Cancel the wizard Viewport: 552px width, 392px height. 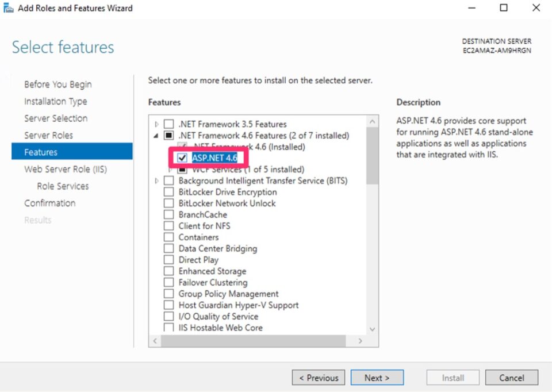point(511,378)
